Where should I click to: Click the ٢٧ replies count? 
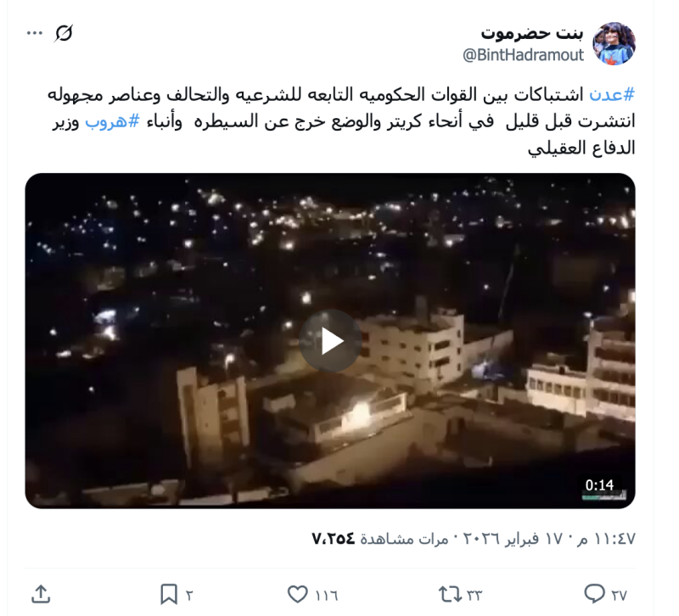point(620,596)
